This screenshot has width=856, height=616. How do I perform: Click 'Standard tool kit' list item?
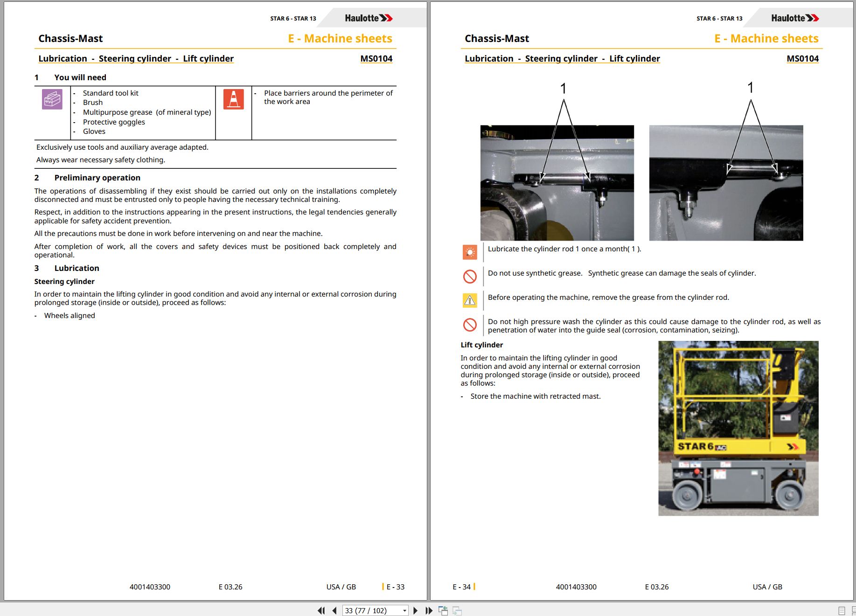pyautogui.click(x=111, y=93)
